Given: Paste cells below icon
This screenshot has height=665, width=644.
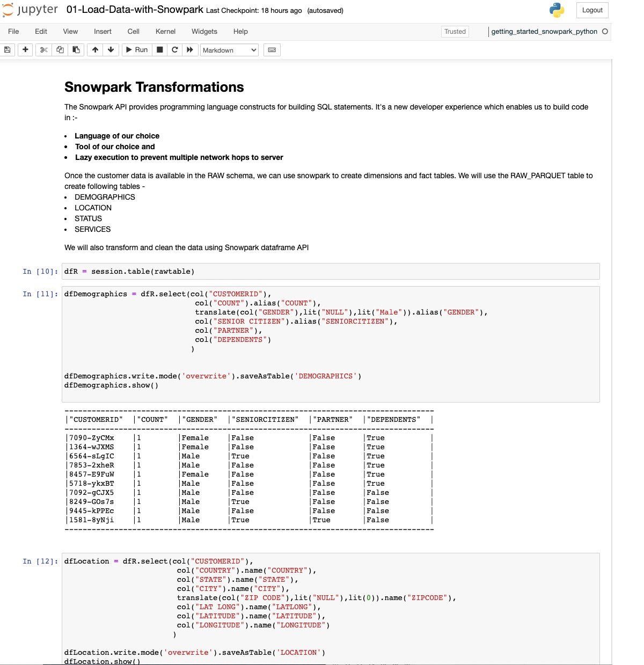Looking at the screenshot, I should (76, 50).
